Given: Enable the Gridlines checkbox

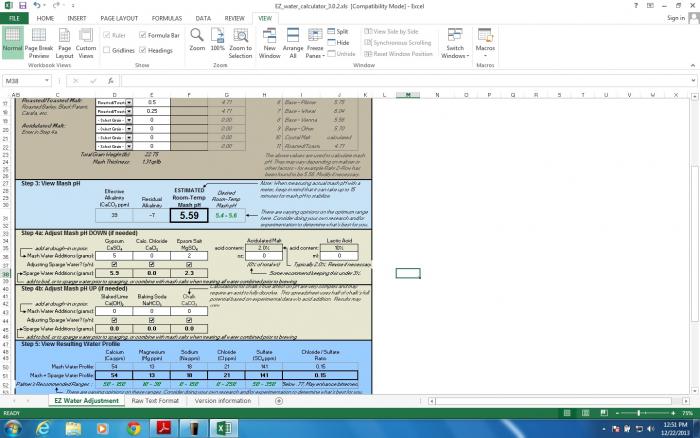Looking at the screenshot, I should click(107, 50).
